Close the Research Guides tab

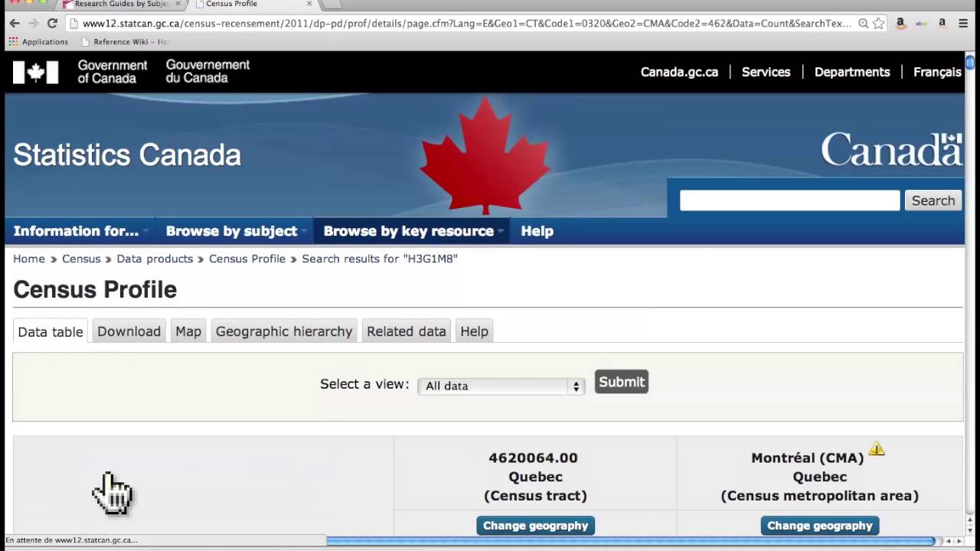(x=178, y=4)
